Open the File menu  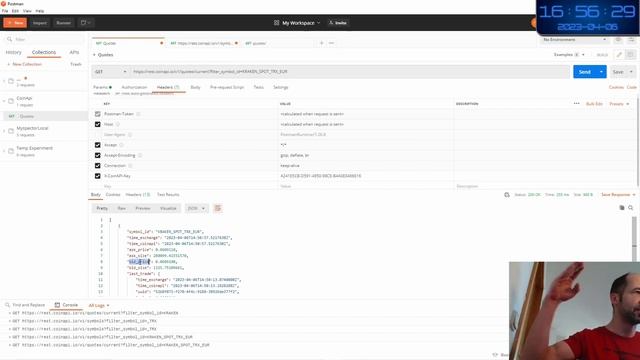point(5,11)
